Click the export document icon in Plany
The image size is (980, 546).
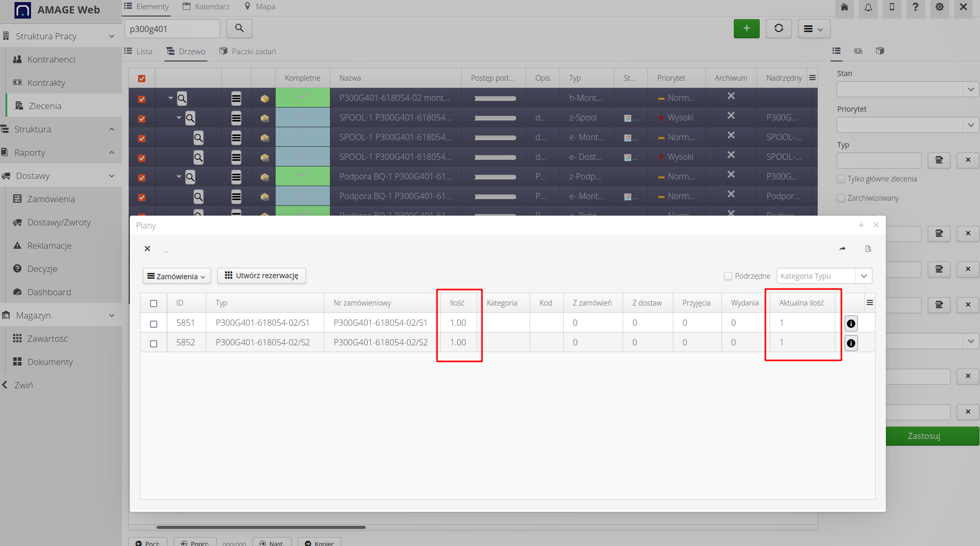[x=868, y=249]
